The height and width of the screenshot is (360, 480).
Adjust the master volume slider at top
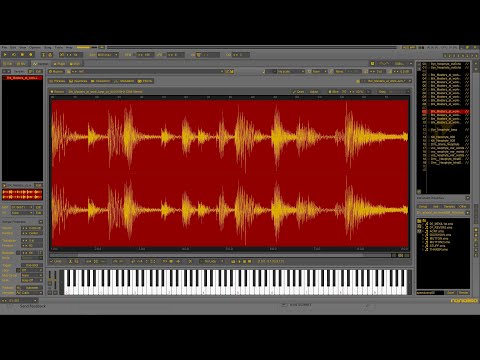click(87, 48)
